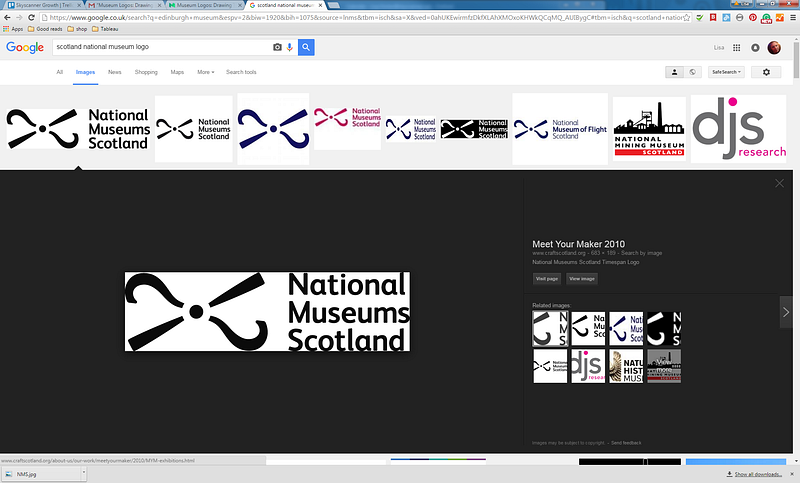The image size is (800, 483).
Task: Search by image using the camera icon
Action: 277,47
